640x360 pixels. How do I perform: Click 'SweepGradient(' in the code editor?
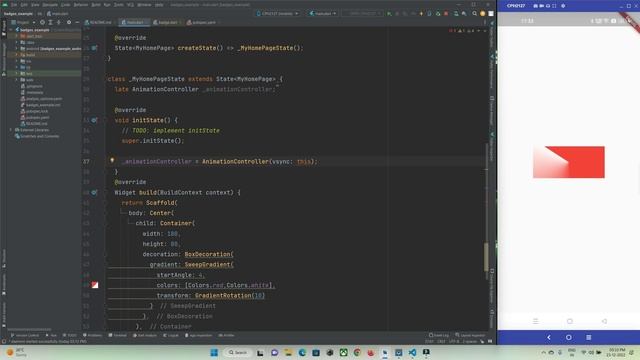click(209, 264)
